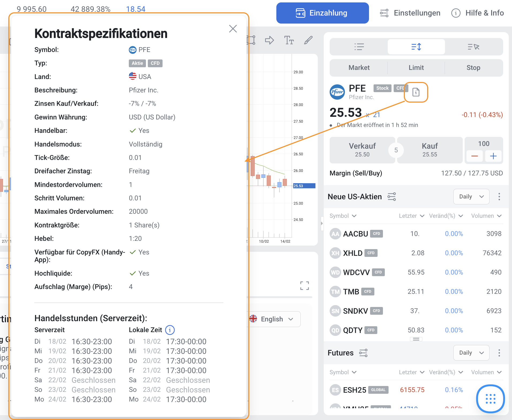The height and width of the screenshot is (420, 512).
Task: Click Verkauf at 25.50
Action: 362,150
